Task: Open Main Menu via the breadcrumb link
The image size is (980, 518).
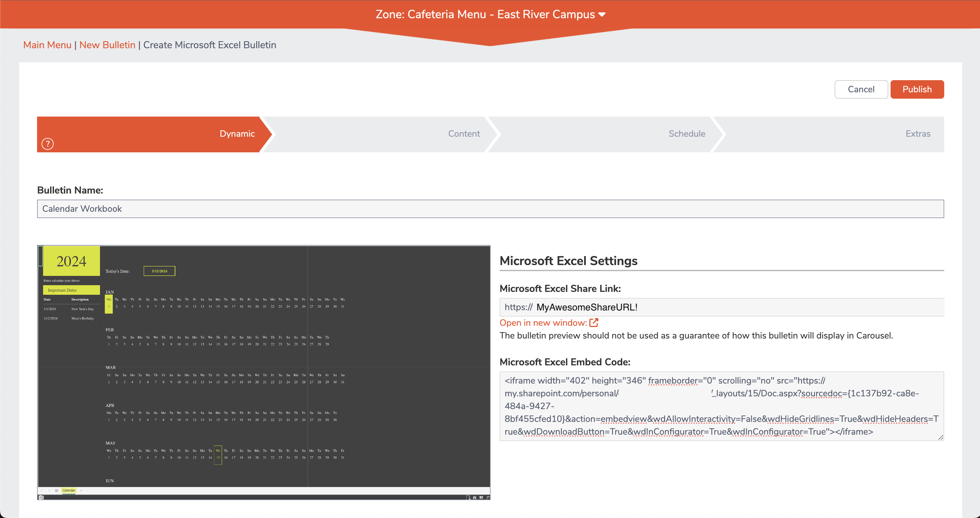Action: [47, 45]
